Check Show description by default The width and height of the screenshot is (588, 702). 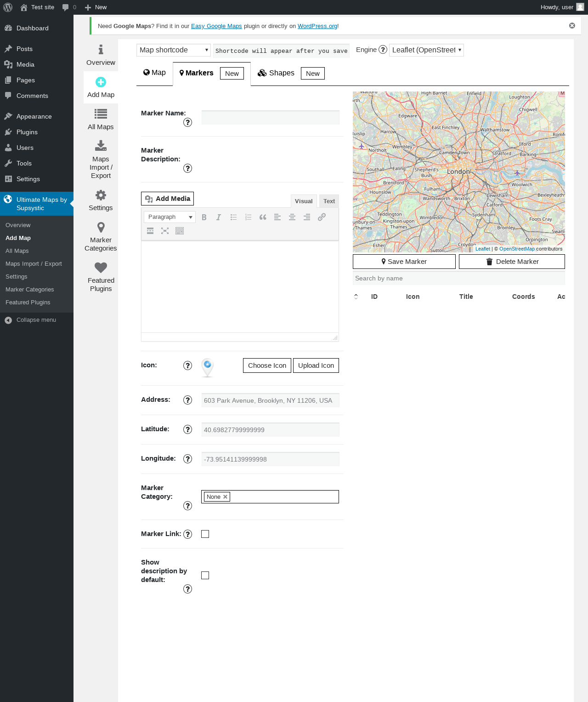(205, 576)
